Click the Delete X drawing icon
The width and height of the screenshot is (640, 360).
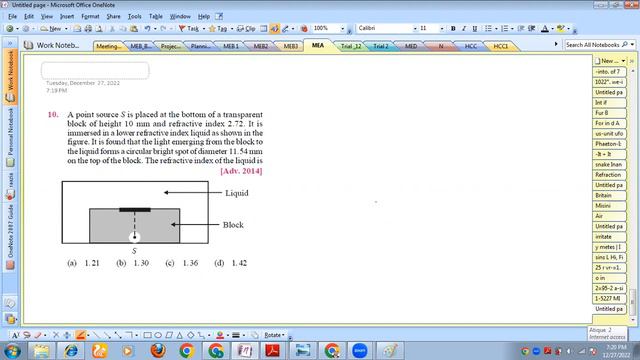56,335
